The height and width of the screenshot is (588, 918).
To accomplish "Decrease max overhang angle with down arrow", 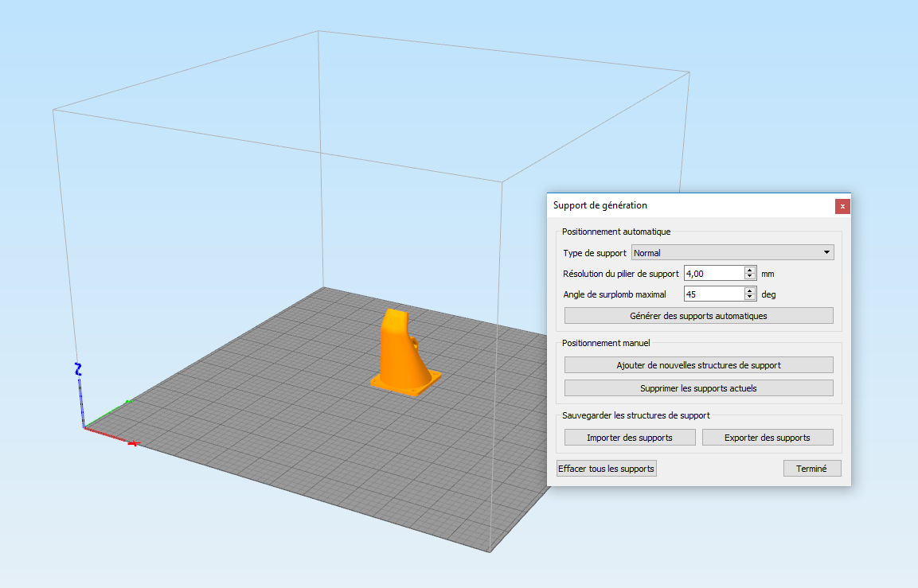I will [750, 298].
